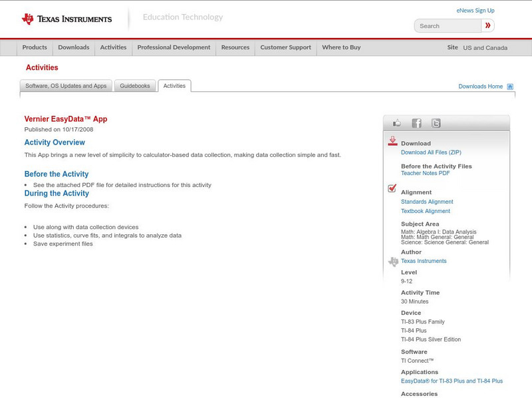Open the Professional Development menu
Screen dimensions: 532x398
pos(173,47)
